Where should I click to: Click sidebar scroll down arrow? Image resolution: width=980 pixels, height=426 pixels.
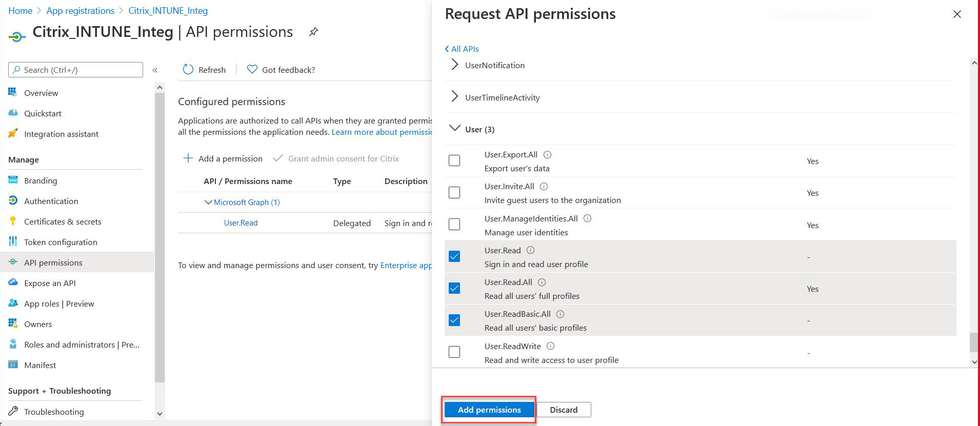[x=159, y=414]
